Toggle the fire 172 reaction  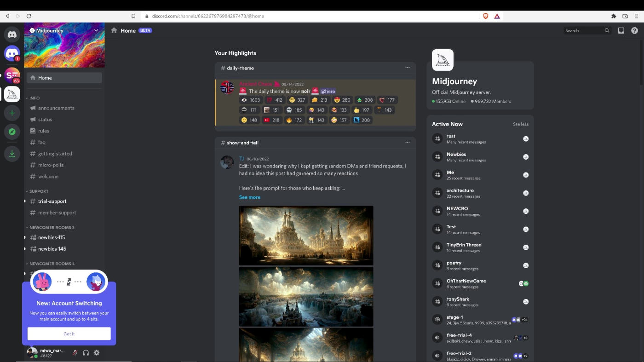pyautogui.click(x=294, y=120)
